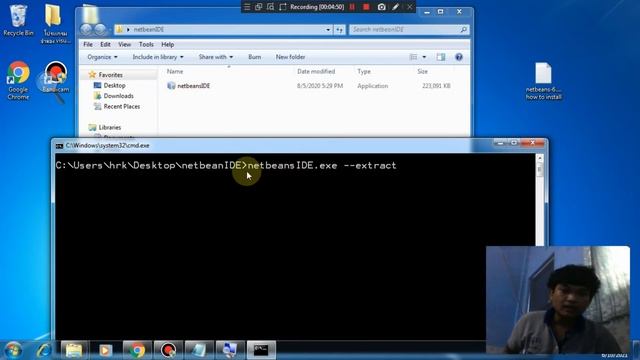
Task: Launch the Google Chrome desktop shortcut
Action: click(18, 80)
